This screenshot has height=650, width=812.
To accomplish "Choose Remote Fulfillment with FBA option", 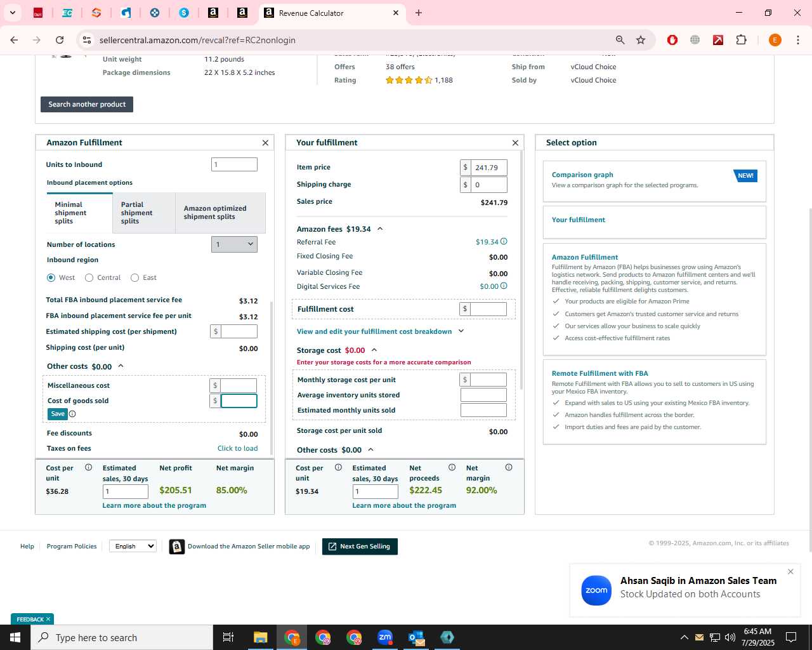I will point(655,402).
